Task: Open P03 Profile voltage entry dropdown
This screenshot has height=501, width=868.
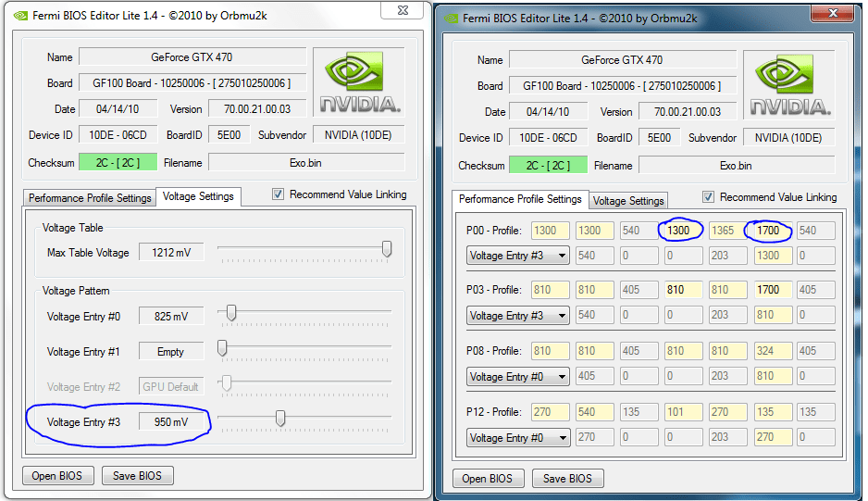Action: pyautogui.click(x=517, y=316)
